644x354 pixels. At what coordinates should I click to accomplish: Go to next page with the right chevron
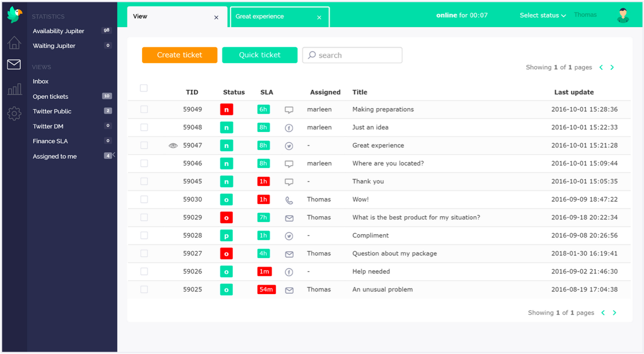tap(612, 67)
